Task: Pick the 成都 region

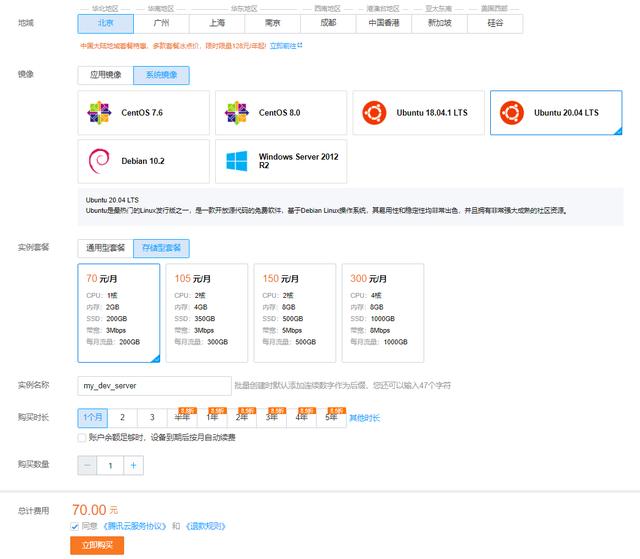Action: (328, 23)
